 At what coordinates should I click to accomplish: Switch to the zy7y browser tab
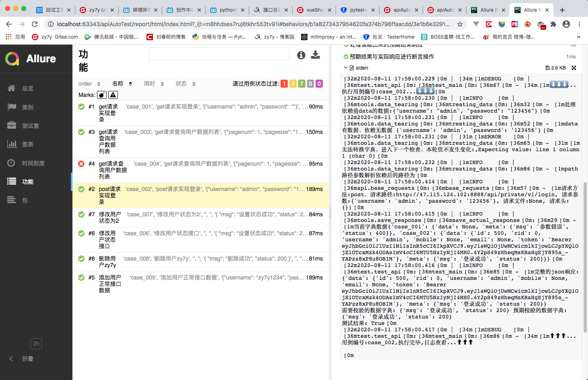96,10
